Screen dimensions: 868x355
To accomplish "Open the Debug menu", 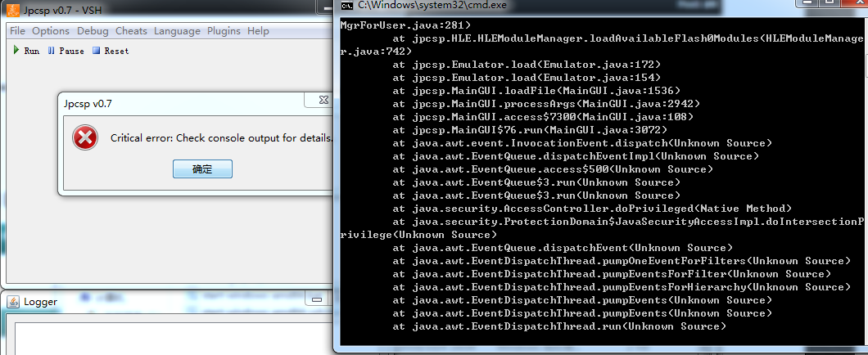I will (93, 31).
